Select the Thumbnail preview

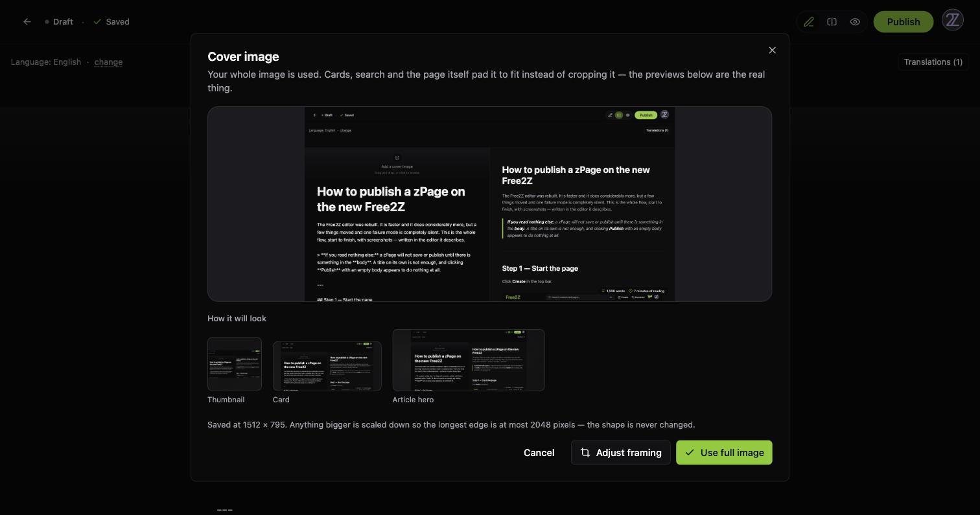click(235, 364)
